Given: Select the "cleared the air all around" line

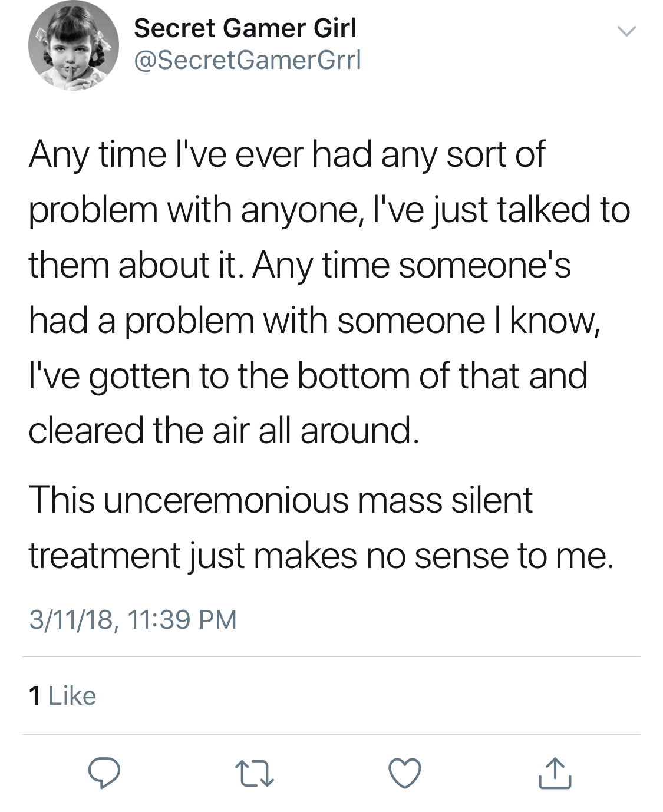Looking at the screenshot, I should tap(224, 431).
